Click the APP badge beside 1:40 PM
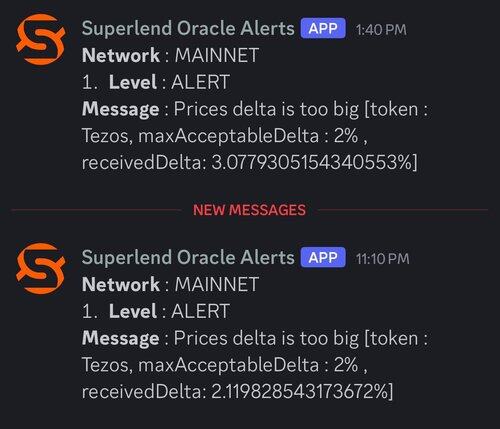Screen dimensions: 500x429 [323, 28]
